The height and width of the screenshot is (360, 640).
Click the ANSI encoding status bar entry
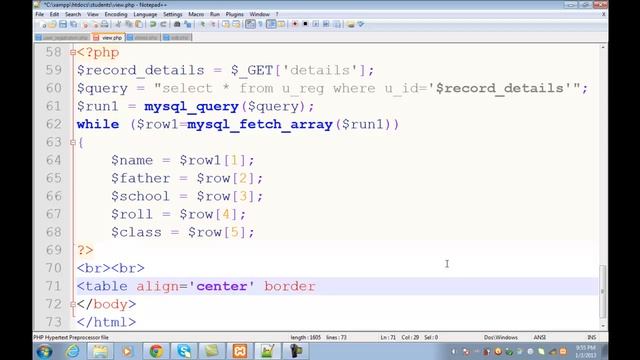[540, 338]
